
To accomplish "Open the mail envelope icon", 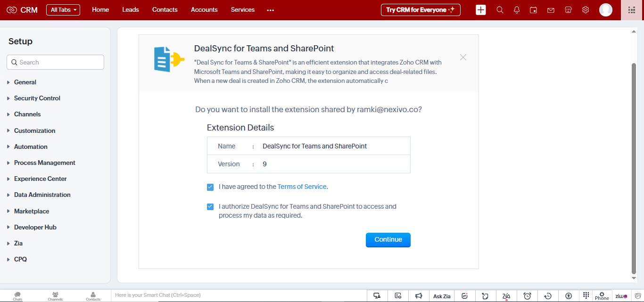I will 551,10.
